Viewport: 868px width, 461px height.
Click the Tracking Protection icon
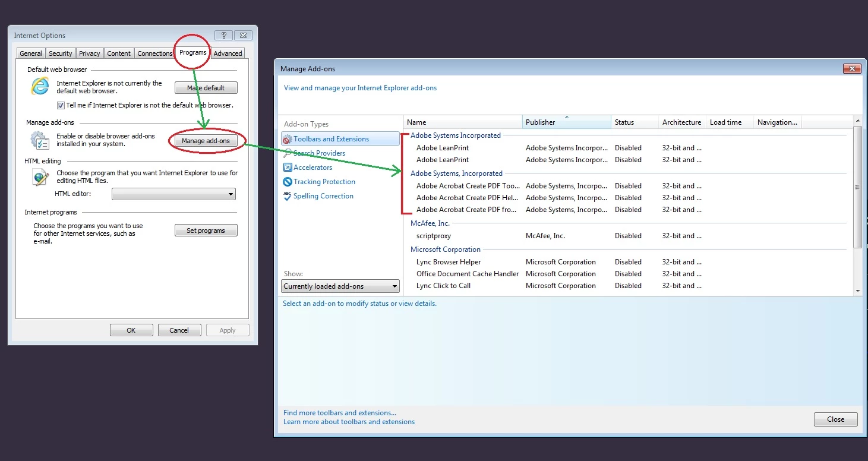click(x=288, y=182)
